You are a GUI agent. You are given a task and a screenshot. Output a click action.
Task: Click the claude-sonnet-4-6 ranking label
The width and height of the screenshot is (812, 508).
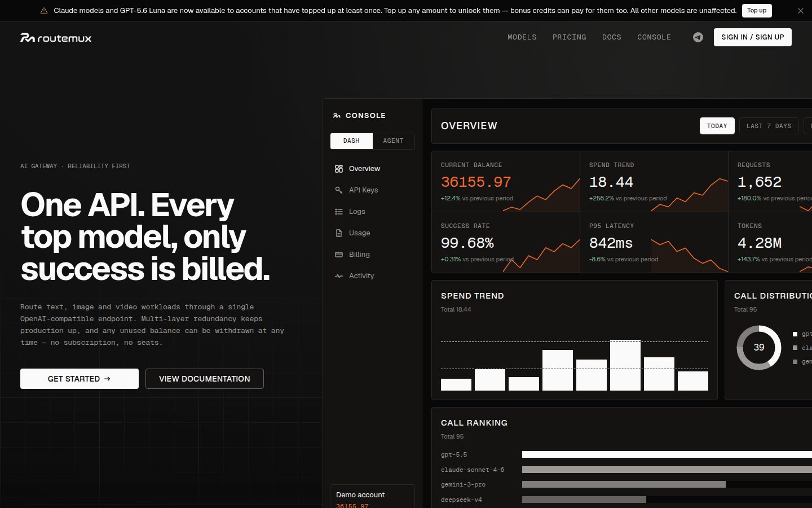pos(473,470)
